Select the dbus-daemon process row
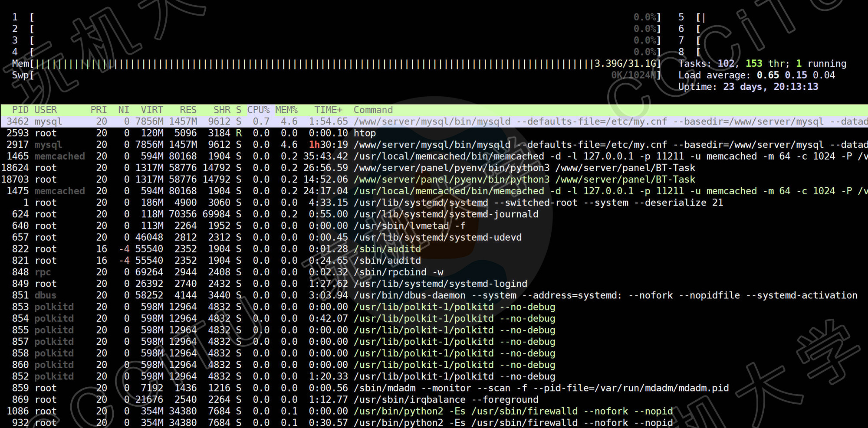Screen dimensions: 868x428 434,296
